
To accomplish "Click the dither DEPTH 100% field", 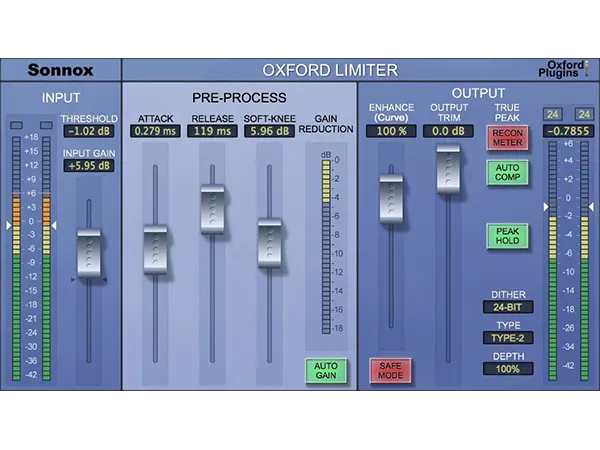I will (x=508, y=369).
